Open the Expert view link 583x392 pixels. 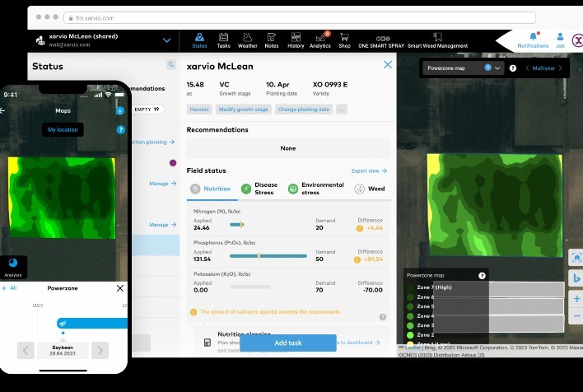[x=369, y=170]
